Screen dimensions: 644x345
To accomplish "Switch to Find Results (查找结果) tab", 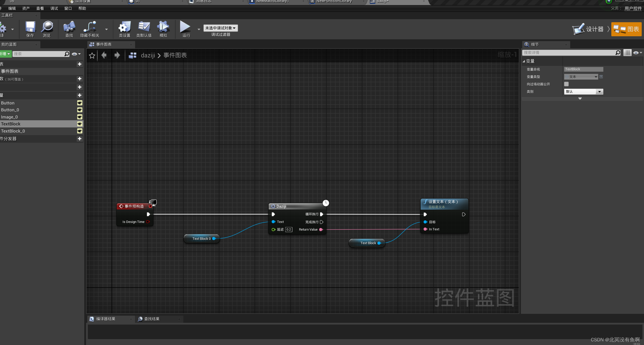I will coord(152,319).
